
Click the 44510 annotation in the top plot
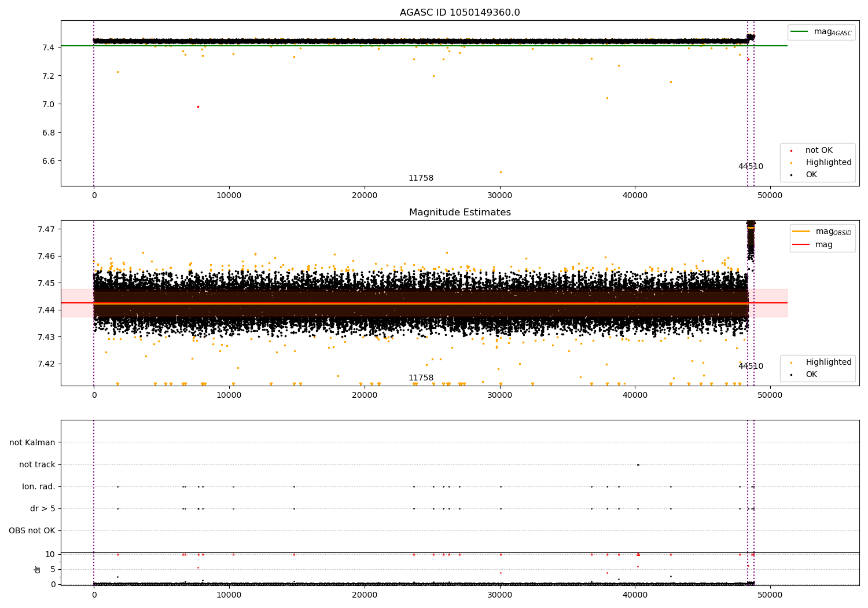pyautogui.click(x=751, y=167)
